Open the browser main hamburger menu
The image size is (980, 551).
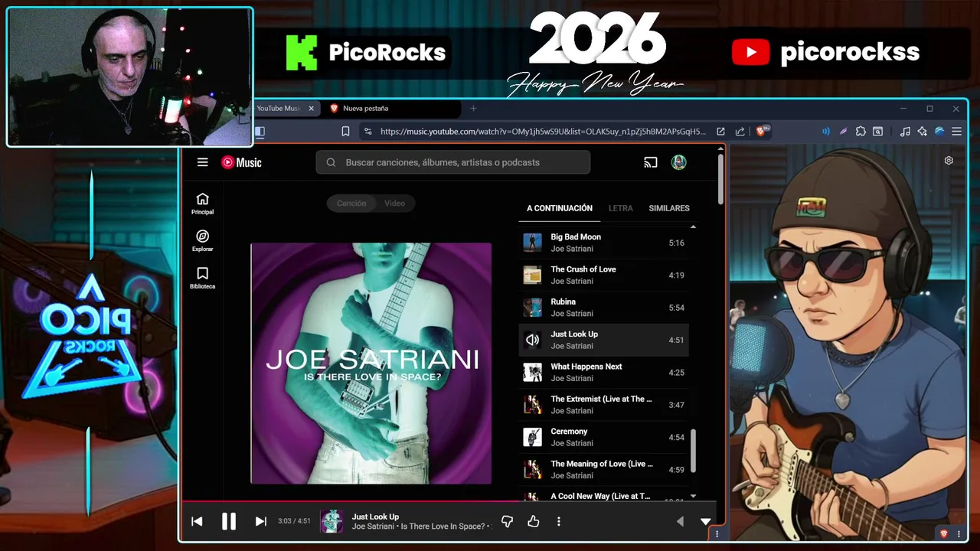point(956,132)
